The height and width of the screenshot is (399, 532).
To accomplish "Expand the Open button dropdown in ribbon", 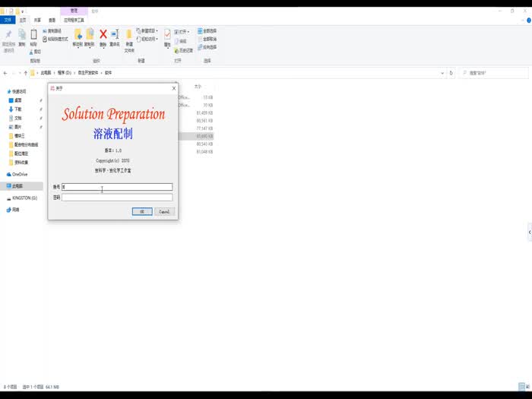I will click(189, 31).
